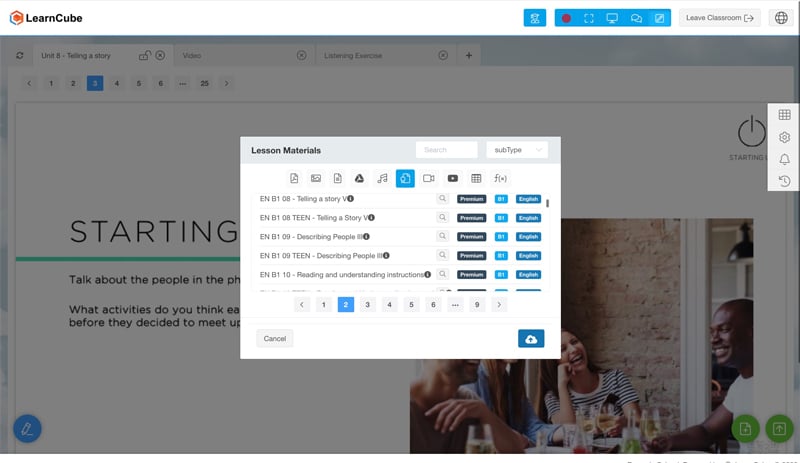Add a new tab with plus button
Screen dimensions: 800x463
[x=468, y=56]
